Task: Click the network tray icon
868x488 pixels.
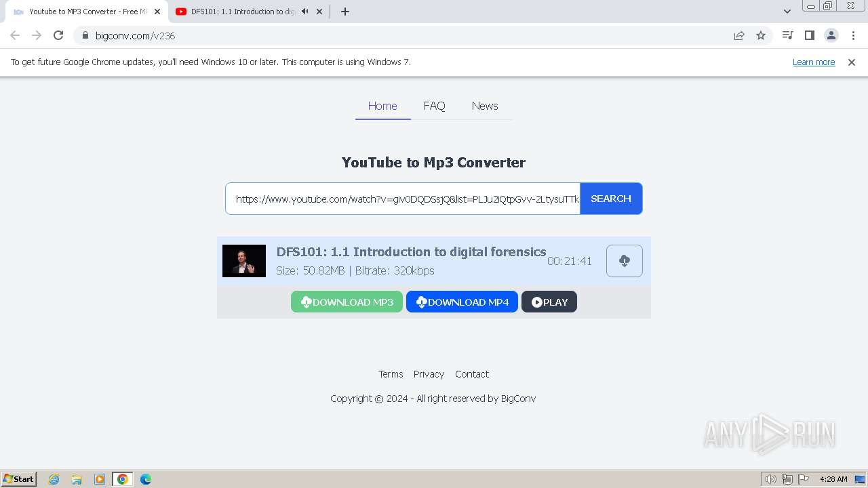Action: pos(787,479)
